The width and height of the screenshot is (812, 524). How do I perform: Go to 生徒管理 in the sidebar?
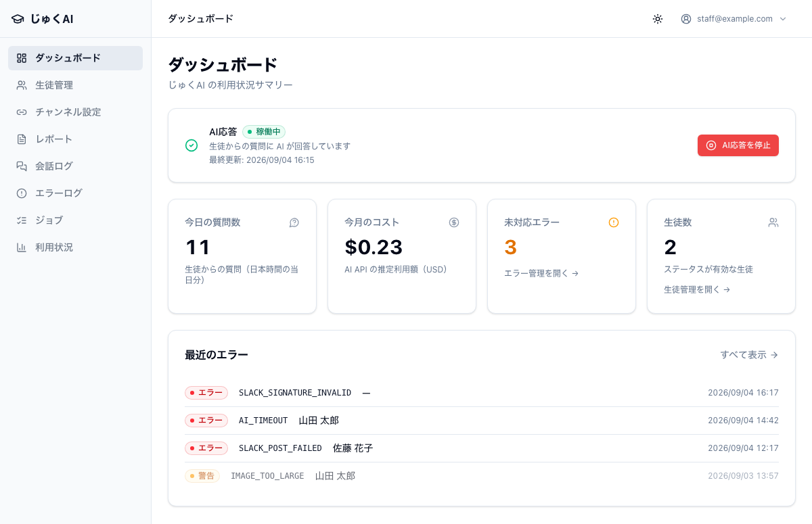75,85
